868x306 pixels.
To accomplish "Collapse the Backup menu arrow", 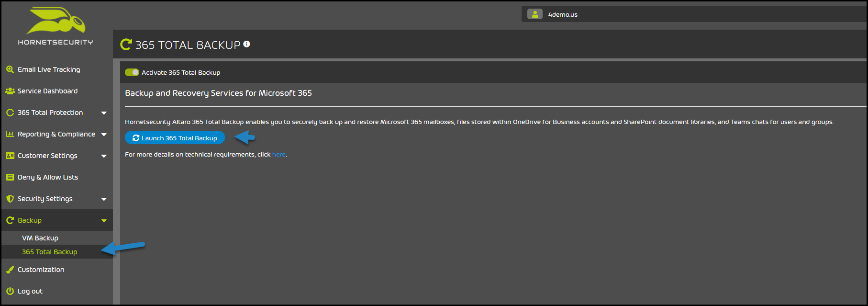I will coord(104,221).
